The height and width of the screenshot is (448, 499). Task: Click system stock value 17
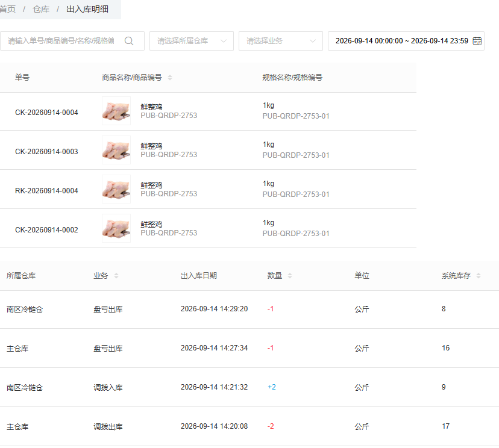[445, 426]
